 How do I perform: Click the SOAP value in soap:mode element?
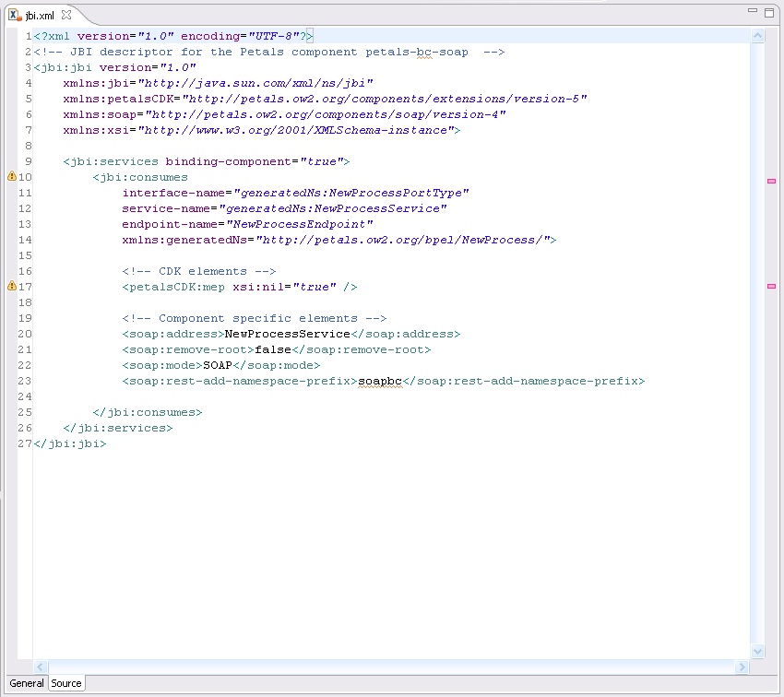219,365
